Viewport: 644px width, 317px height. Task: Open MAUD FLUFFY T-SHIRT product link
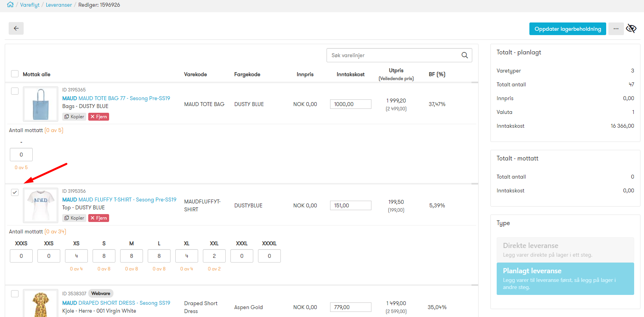[119, 200]
